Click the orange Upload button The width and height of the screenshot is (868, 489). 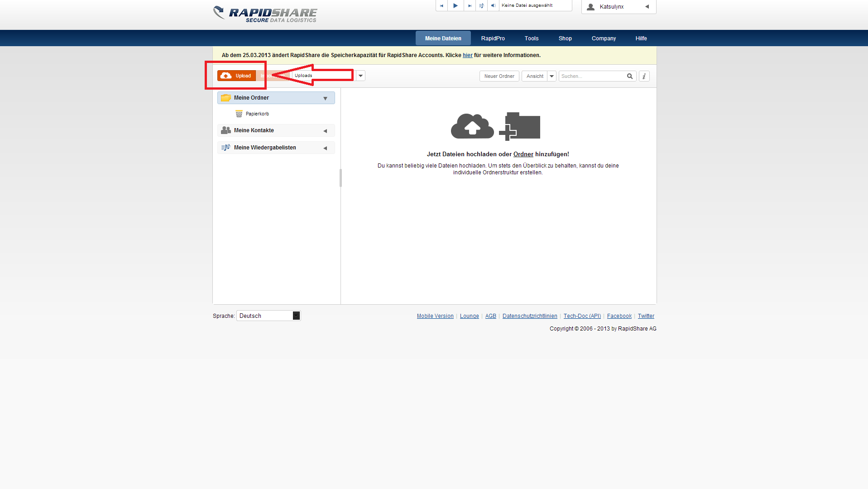[x=236, y=76]
